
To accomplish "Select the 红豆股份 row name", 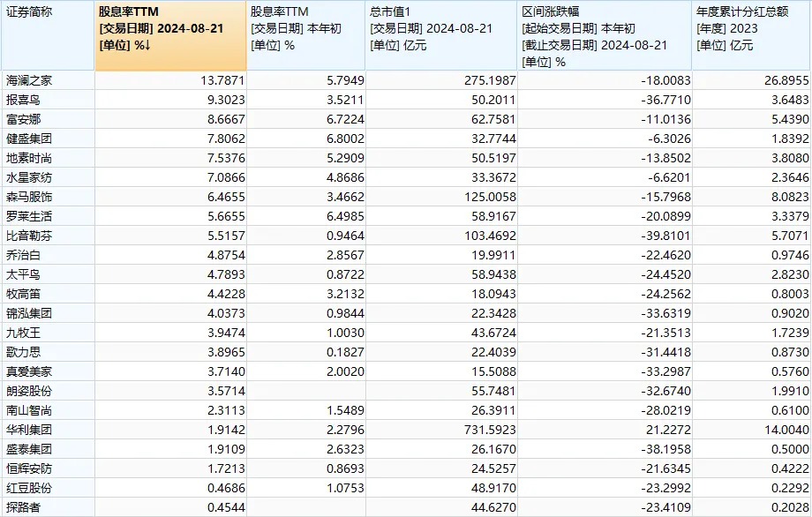I will tap(29, 488).
